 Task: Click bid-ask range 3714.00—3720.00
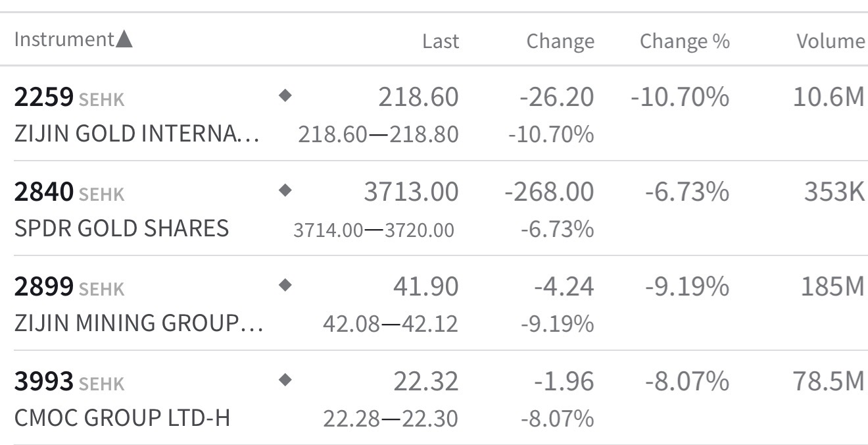(x=374, y=230)
